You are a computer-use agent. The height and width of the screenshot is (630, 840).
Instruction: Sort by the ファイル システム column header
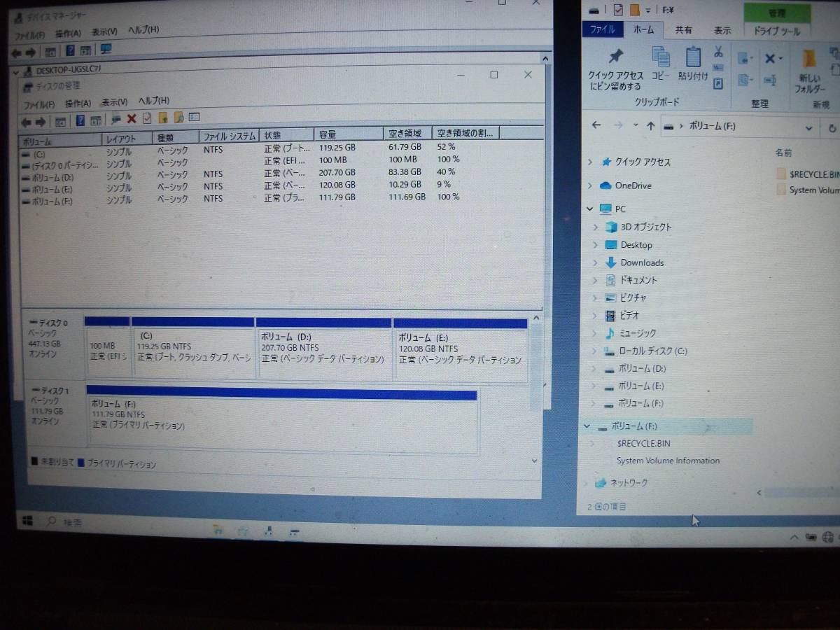[x=229, y=136]
